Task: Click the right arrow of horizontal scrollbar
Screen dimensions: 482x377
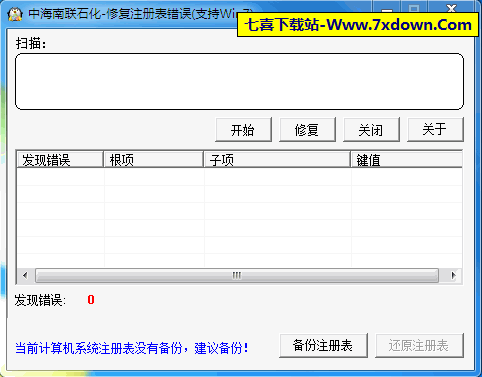Action: tap(453, 276)
